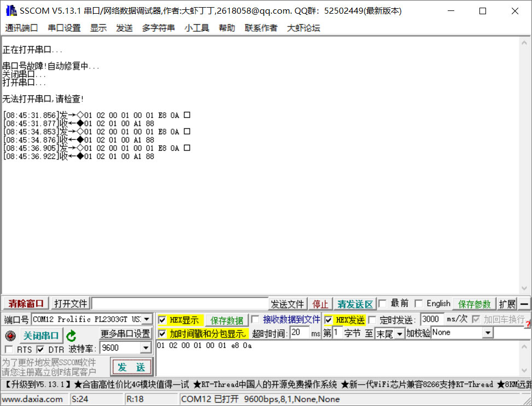Click the 为了更好地发展SSCOM软件 notice text
Viewport: 532px width, 406px height.
49,363
